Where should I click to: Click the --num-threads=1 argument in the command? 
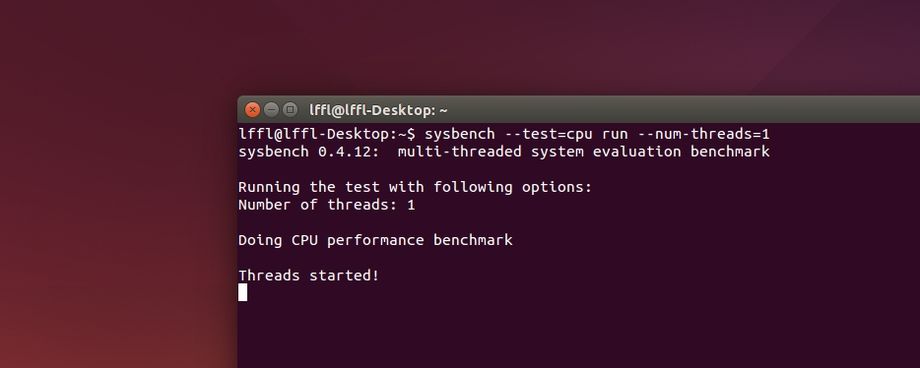click(703, 134)
